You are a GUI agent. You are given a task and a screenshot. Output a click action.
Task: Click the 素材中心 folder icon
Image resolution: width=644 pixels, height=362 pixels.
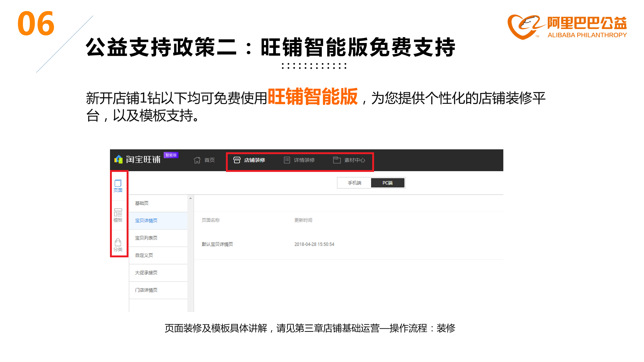337,160
